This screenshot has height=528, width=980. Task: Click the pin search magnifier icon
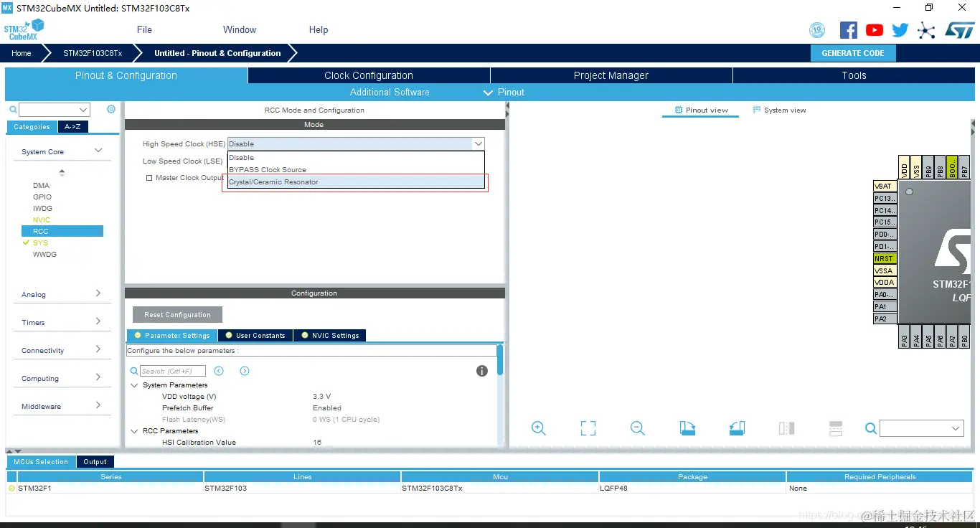coord(871,428)
